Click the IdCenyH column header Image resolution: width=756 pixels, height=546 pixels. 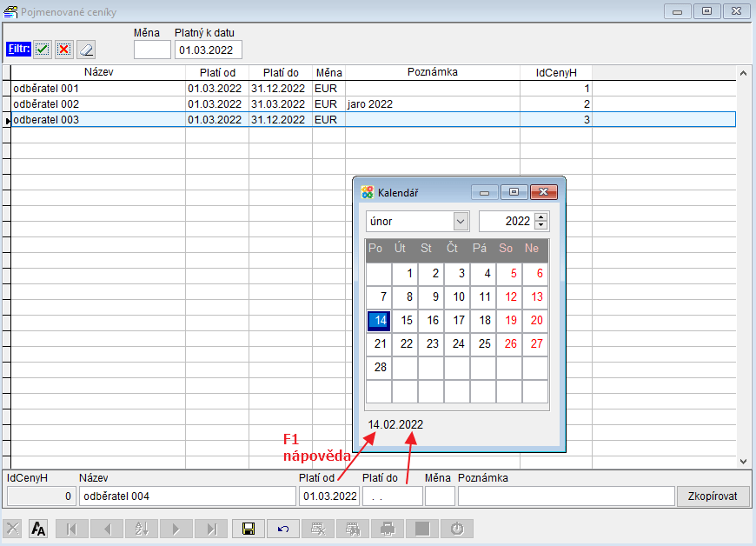coord(556,72)
